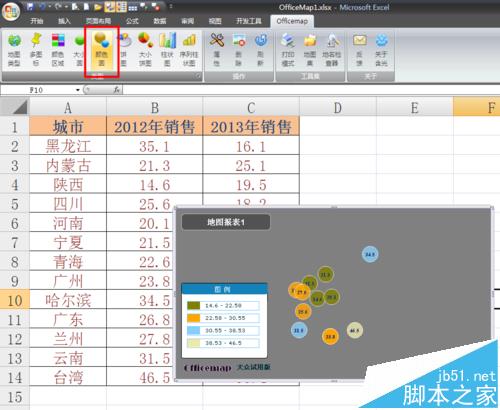Switch to the Officemap ribbon tab
Viewport: 500px width, 410px height.
(x=292, y=21)
